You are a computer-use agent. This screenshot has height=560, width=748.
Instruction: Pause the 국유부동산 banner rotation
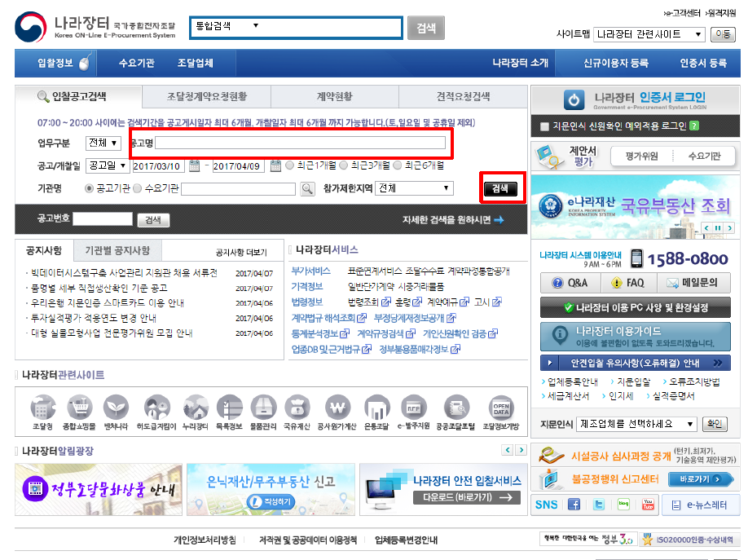(x=718, y=228)
